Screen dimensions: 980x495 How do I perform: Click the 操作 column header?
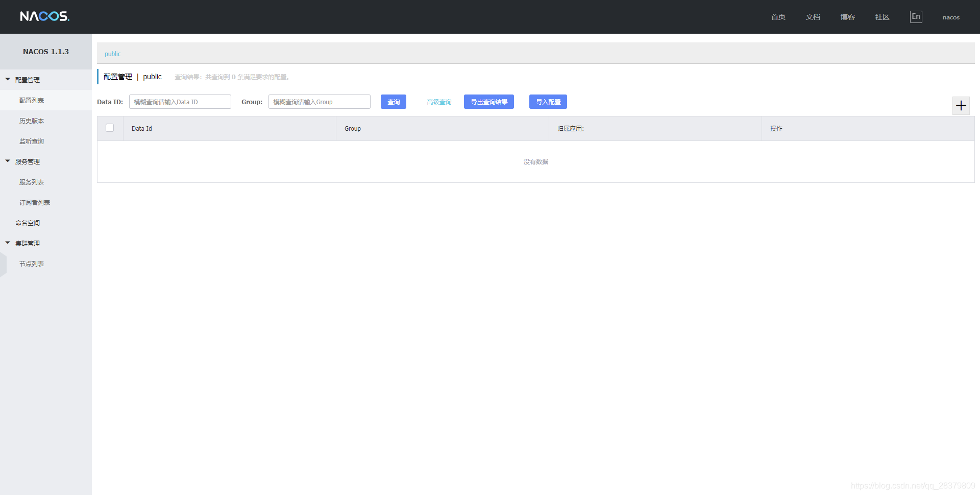[x=868, y=129]
